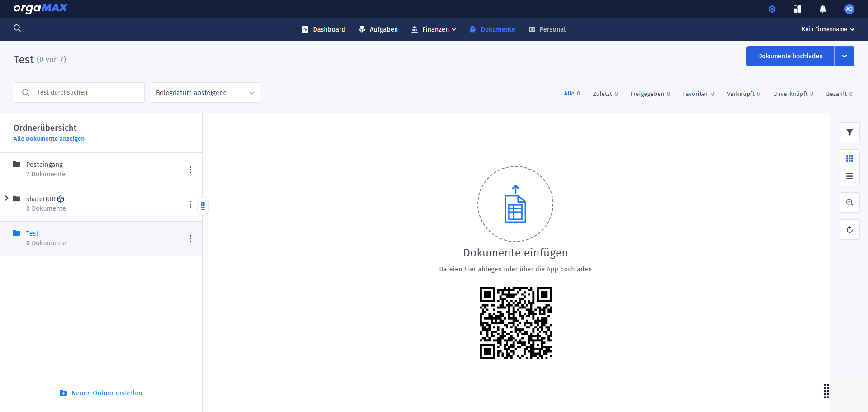
Task: Expand the shareHUB folder tree
Action: point(6,198)
